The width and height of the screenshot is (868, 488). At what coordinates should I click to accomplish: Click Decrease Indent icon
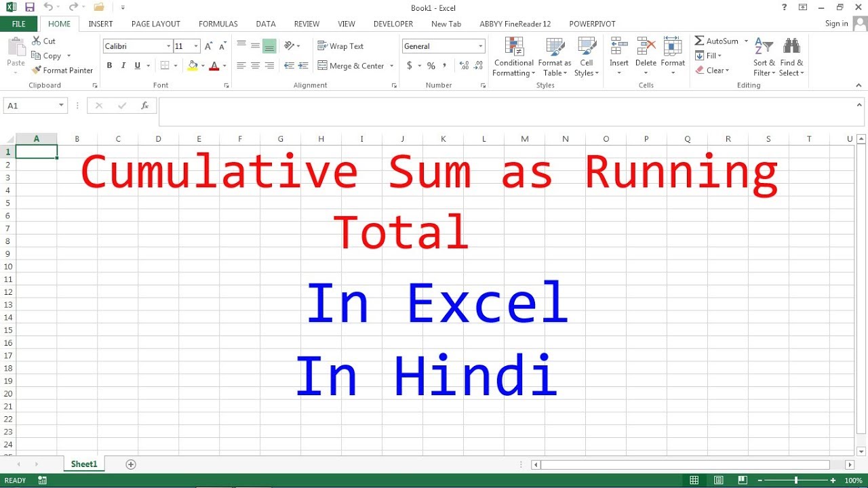click(289, 66)
